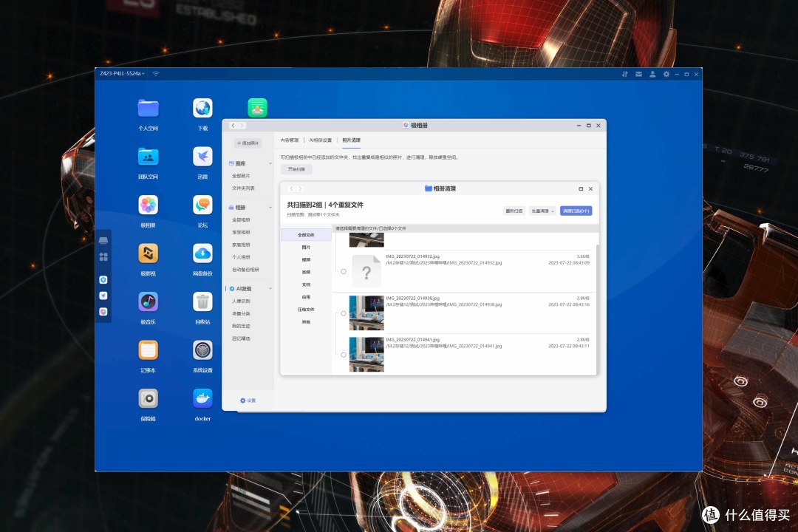Open the transfer arrows icon in top bar
This screenshot has width=798, height=532.
coord(625,75)
